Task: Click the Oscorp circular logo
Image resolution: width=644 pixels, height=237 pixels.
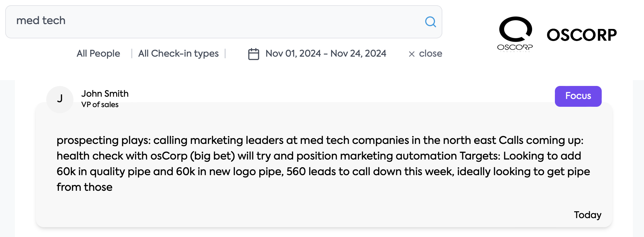Action: [x=516, y=29]
